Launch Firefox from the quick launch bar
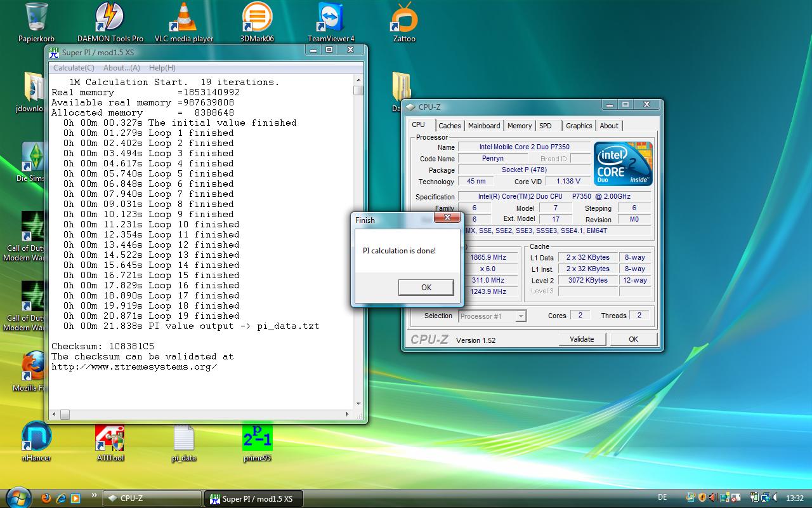 [46, 498]
